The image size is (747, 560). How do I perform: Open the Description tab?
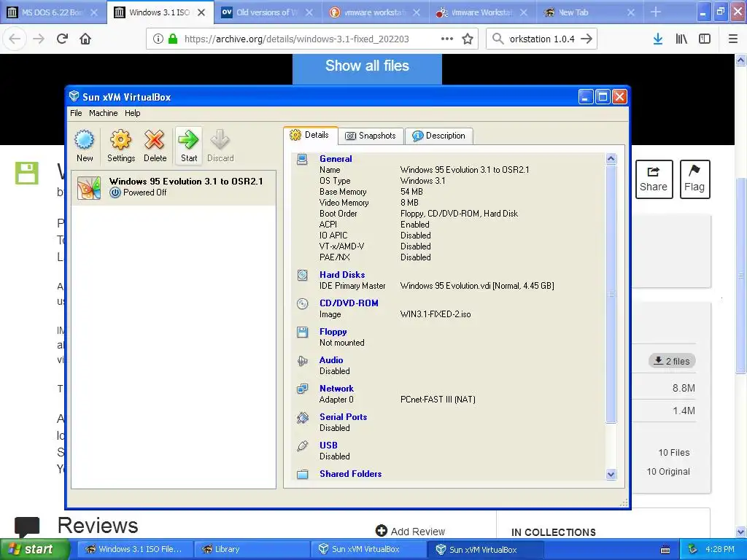[x=438, y=136]
